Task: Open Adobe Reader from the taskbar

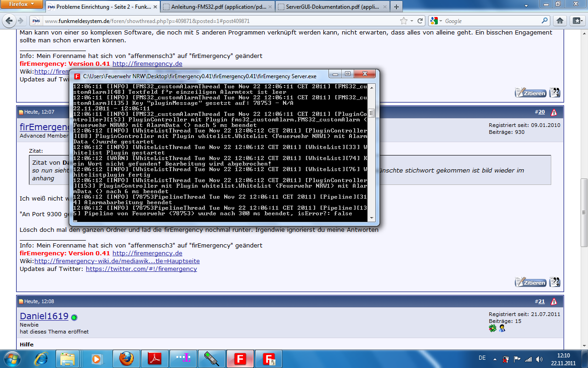Action: click(154, 358)
